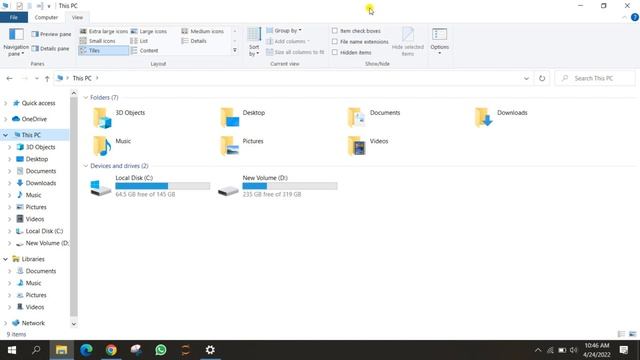The height and width of the screenshot is (360, 640).
Task: Select the Local Disk (C:) drive tile
Action: pyautogui.click(x=150, y=186)
